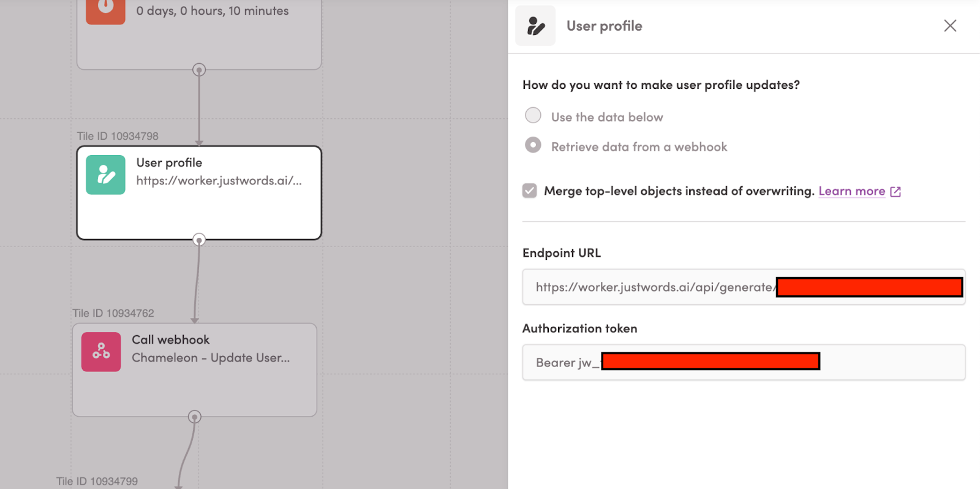
Task: Click the Tile ID 10934762 label
Action: tap(113, 313)
